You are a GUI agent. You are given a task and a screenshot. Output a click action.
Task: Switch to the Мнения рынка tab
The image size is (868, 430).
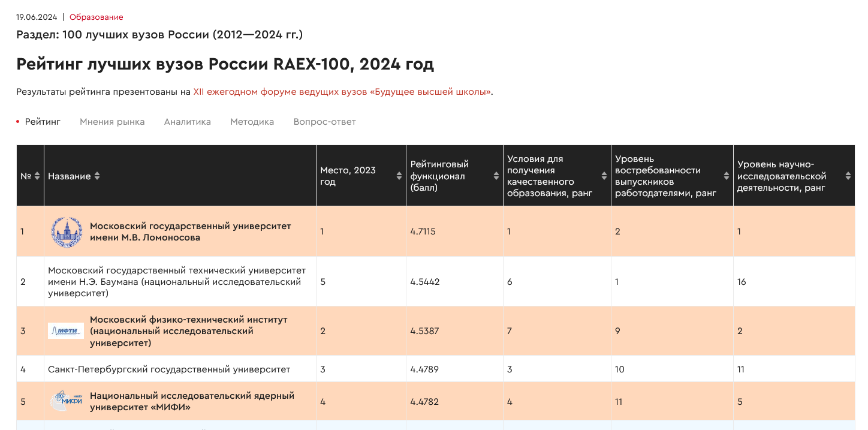point(112,122)
